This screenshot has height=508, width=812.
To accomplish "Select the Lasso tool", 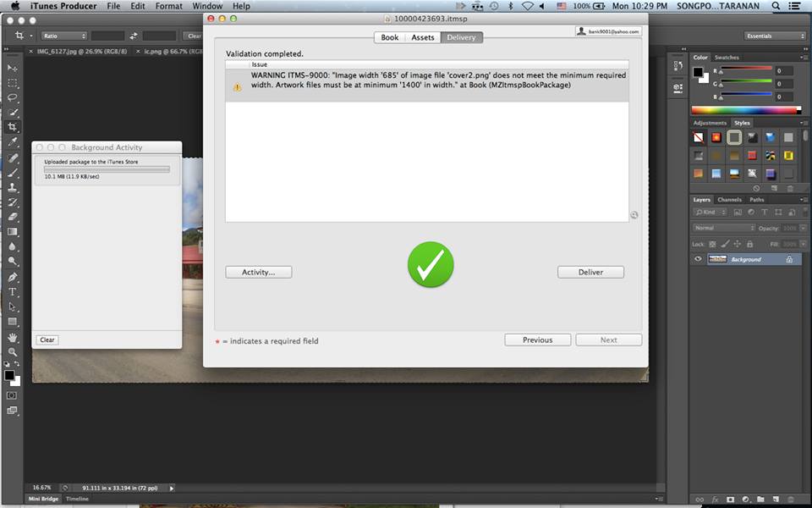I will [x=13, y=97].
